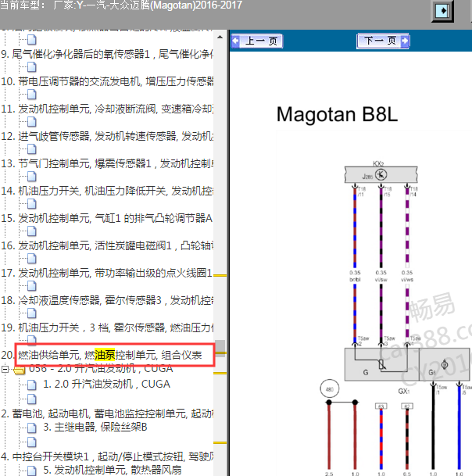
Task: Click the page icon under item 9
Action: pyautogui.click(x=31, y=67)
